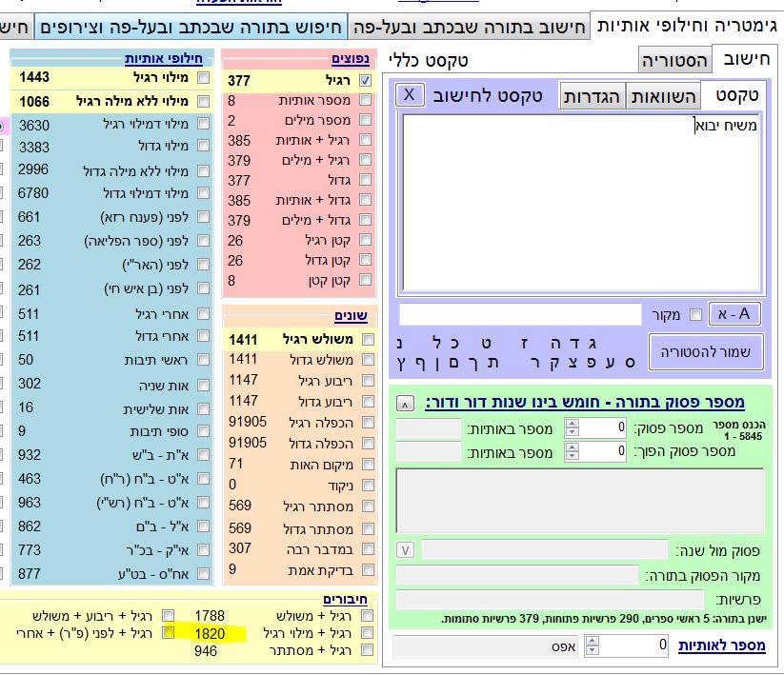784x675 pixels.
Task: Check the משולש רגיל method checkbox
Action: click(x=366, y=340)
